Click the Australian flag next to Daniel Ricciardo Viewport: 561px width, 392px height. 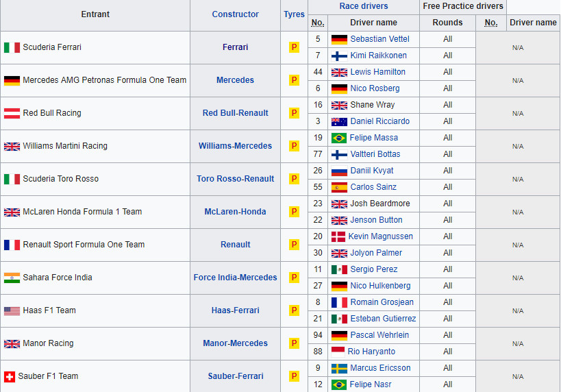(x=339, y=122)
